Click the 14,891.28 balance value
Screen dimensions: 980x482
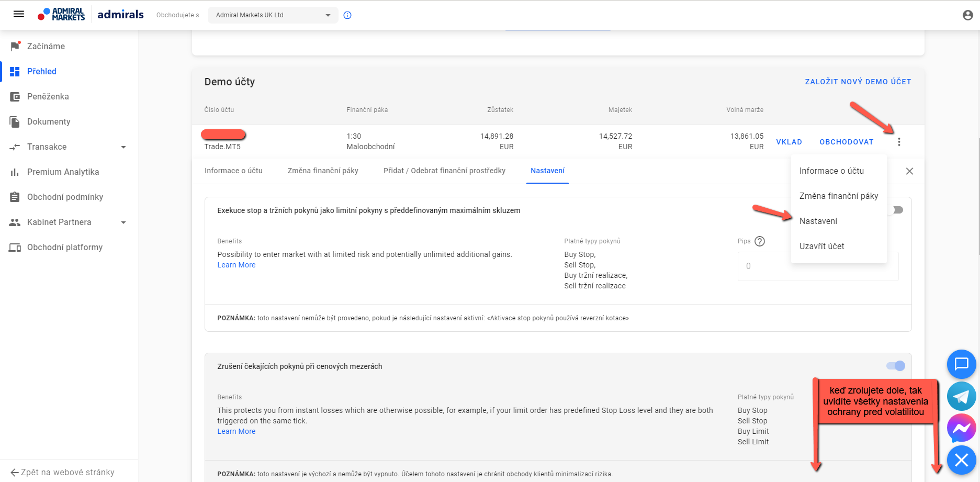(497, 136)
